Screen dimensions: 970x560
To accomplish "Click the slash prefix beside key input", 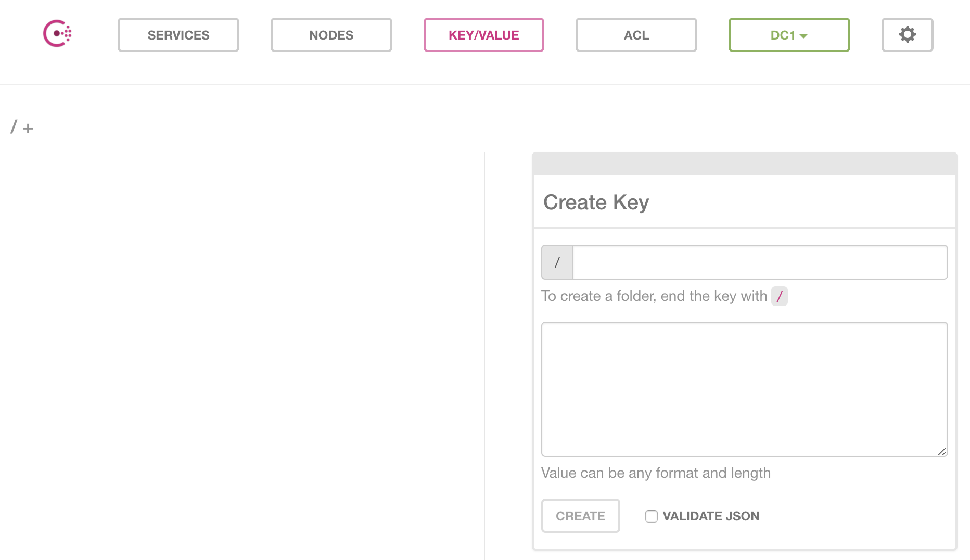I will 557,262.
